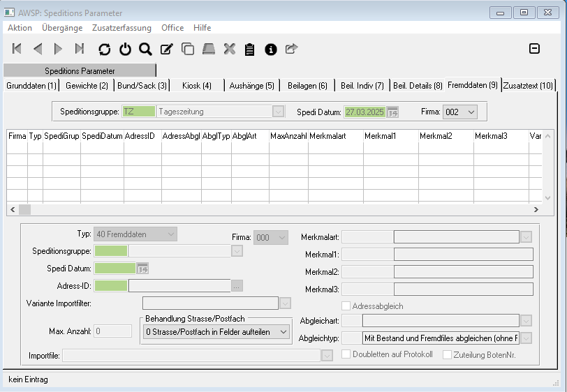Viewport: 567px width, 392px height.
Task: Switch to the Beilagen (6) tab
Action: 307,86
